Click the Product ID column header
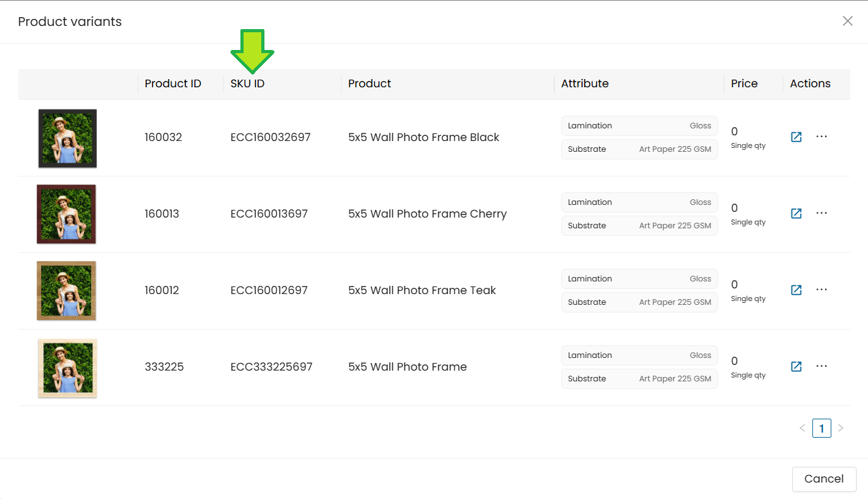Screen dimensions: 868x499 (x=173, y=83)
